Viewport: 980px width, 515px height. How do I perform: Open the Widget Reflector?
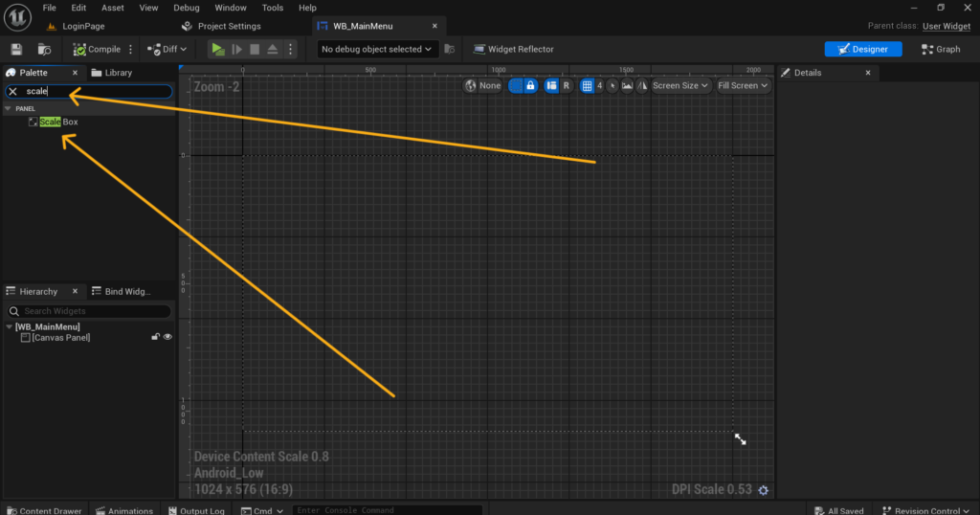tap(513, 49)
